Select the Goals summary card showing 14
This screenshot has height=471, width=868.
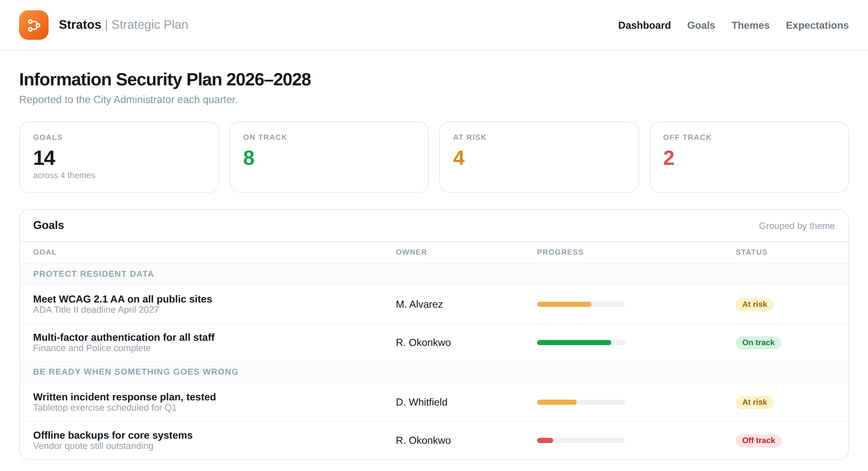pyautogui.click(x=119, y=157)
